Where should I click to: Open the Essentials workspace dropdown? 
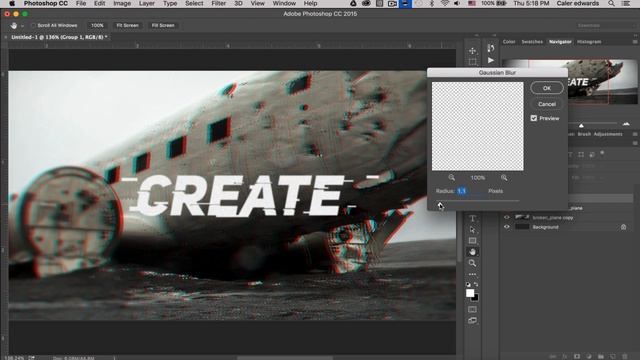point(606,25)
